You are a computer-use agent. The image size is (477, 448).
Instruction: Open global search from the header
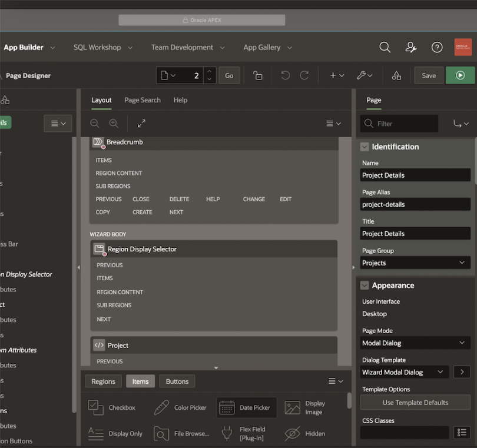click(x=385, y=47)
